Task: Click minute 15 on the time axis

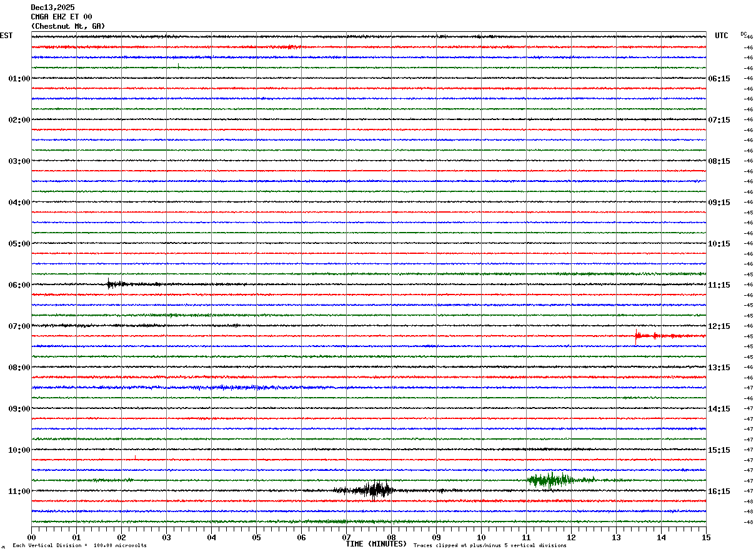Action: click(x=706, y=537)
